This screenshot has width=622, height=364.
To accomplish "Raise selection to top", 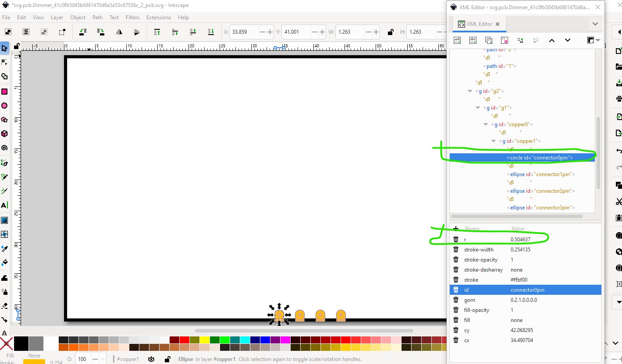I will point(157,32).
